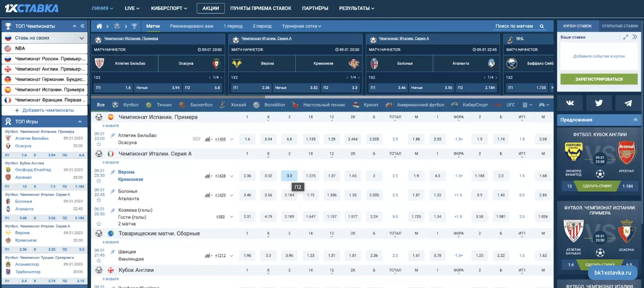The height and width of the screenshot is (288, 644).
Task: Open the КИБЕРСПОРТ dropdown menu
Action: 169,9
